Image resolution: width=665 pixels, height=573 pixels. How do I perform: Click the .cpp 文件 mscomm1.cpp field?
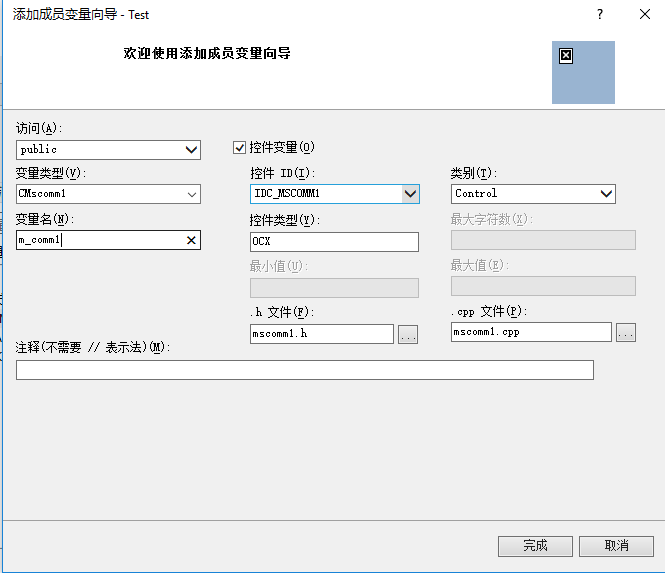531,332
